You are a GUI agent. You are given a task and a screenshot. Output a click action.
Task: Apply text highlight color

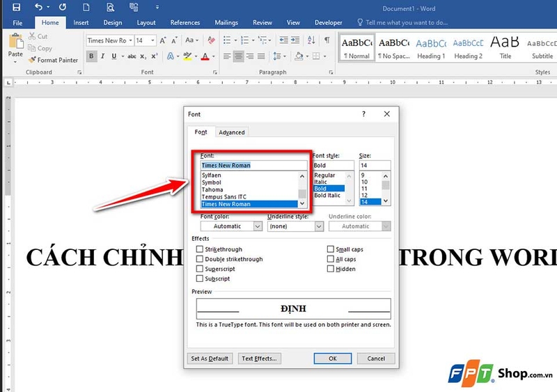point(187,56)
